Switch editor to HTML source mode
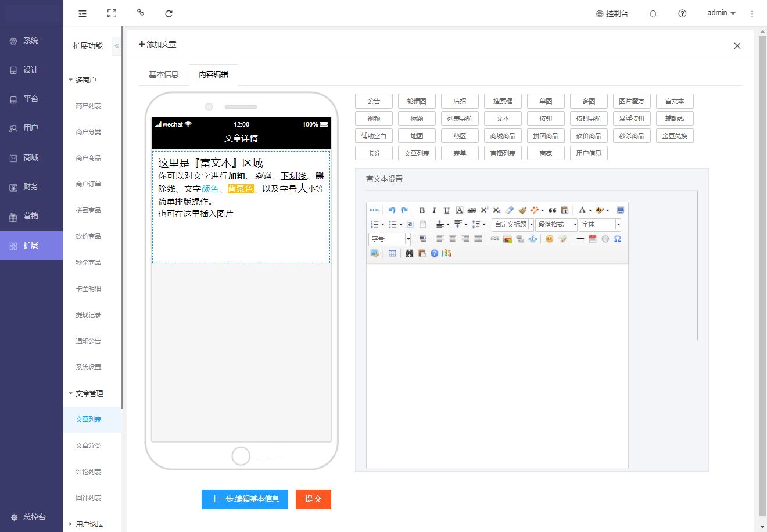This screenshot has width=767, height=532. [374, 210]
